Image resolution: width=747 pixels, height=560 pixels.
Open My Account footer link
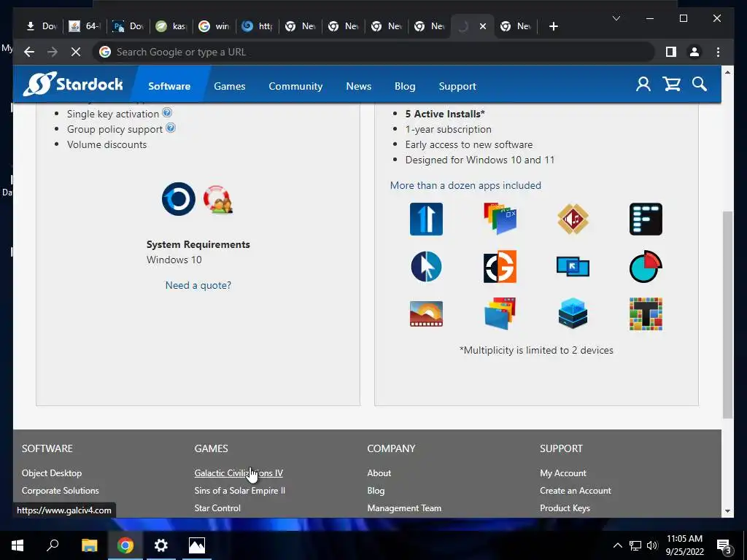tap(563, 472)
